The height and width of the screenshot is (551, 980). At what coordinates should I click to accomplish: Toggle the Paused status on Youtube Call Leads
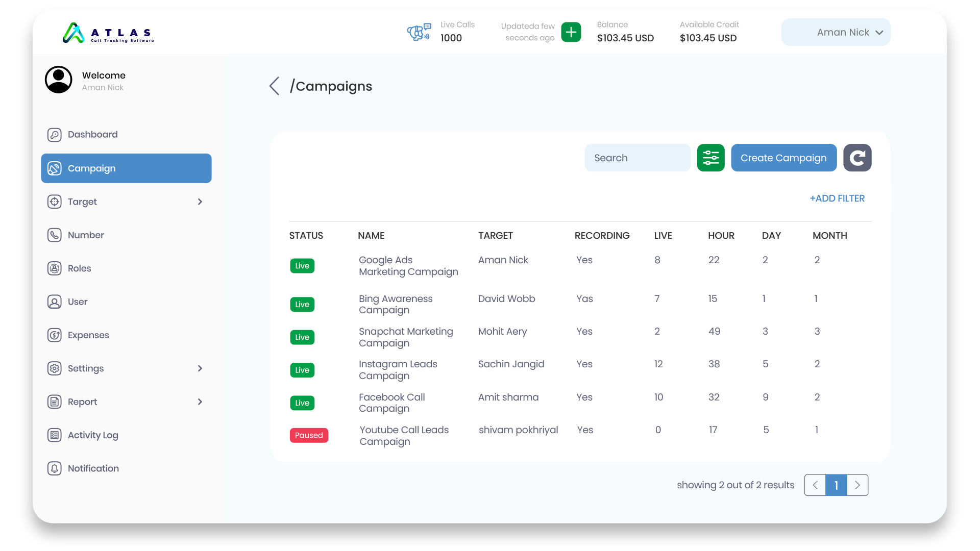(x=308, y=435)
